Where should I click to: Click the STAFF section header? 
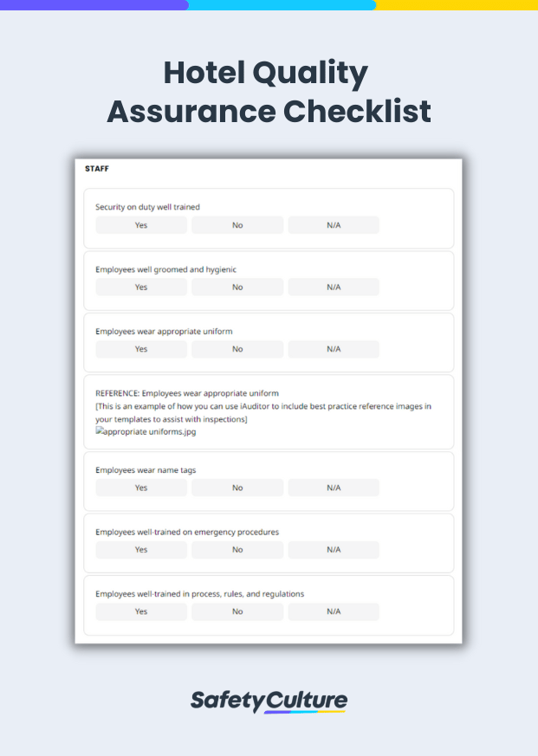pos(97,169)
